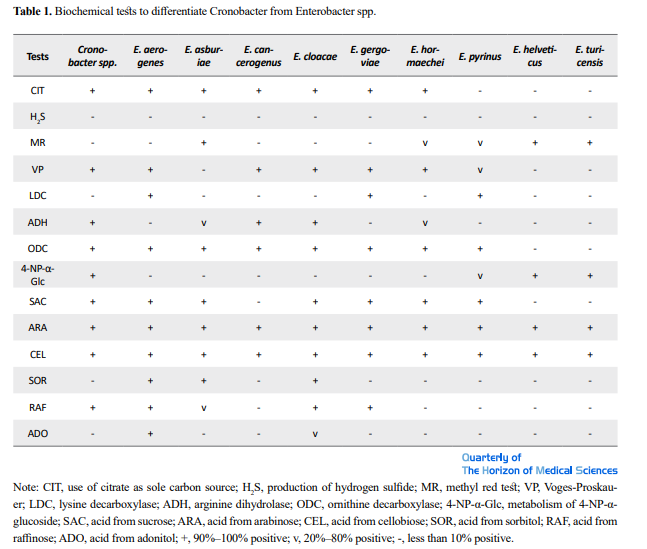Viewport: 647px width, 549px height.
Task: Select the LDC '+' value for E. gergoviae
Action: pos(370,196)
